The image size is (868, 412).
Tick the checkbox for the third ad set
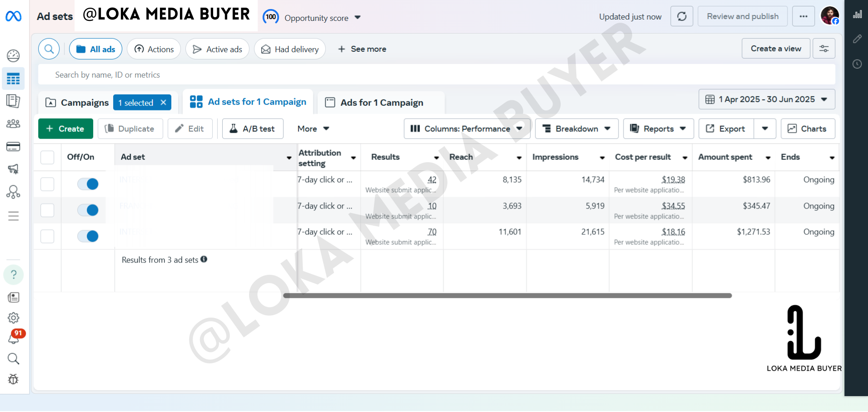[47, 236]
